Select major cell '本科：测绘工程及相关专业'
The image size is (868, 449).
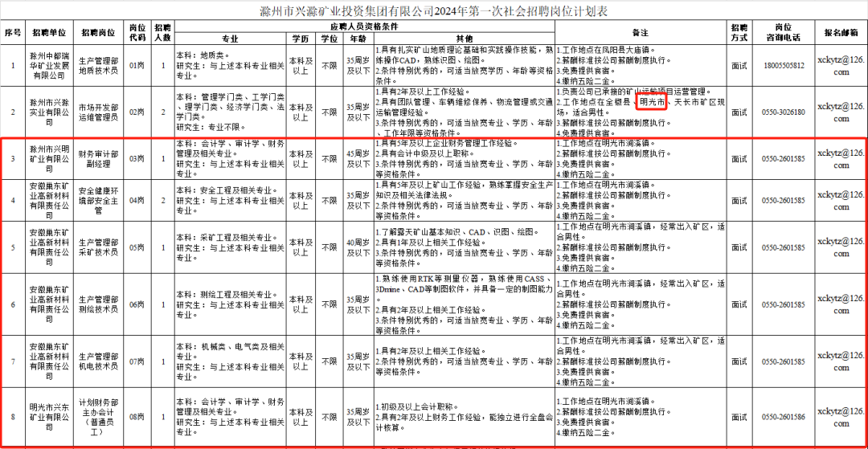pyautogui.click(x=230, y=304)
